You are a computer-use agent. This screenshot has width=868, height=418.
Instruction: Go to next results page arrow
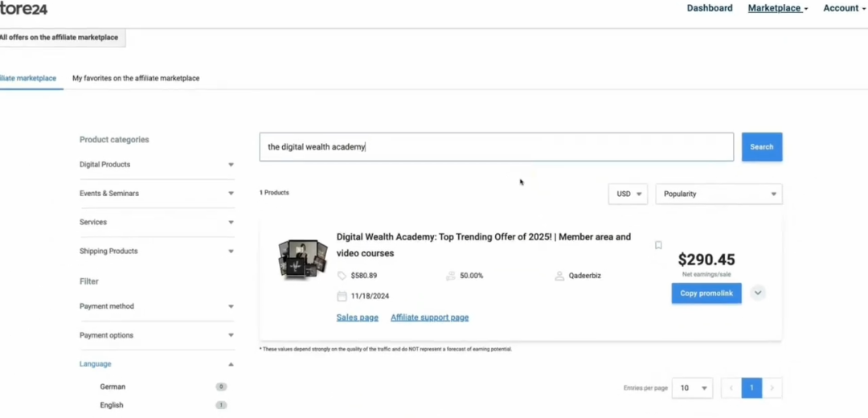[772, 388]
